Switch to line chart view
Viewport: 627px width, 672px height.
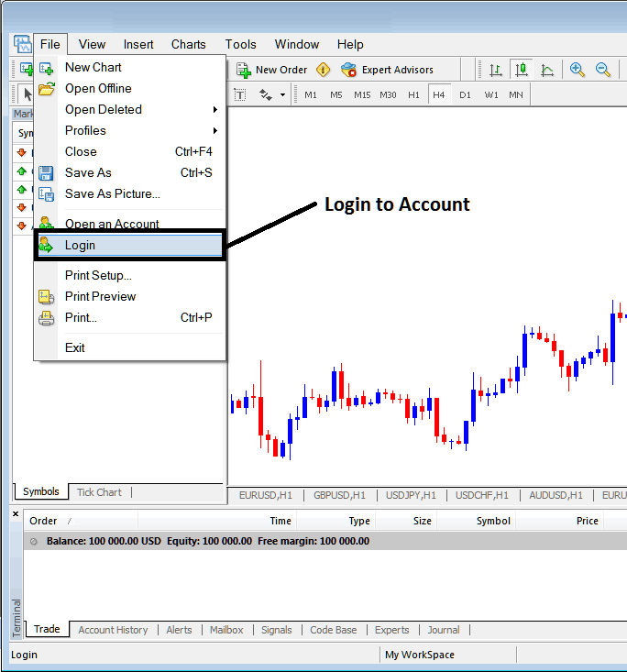coord(547,70)
